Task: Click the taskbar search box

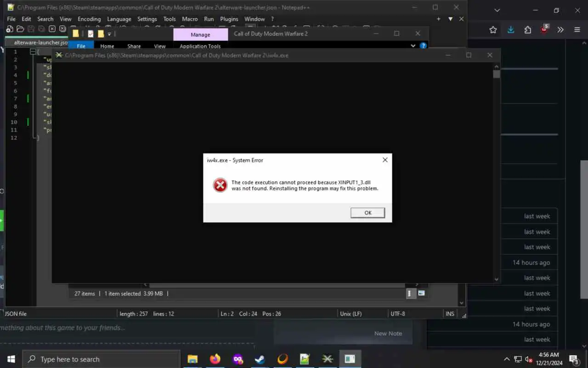Action: [x=101, y=359]
